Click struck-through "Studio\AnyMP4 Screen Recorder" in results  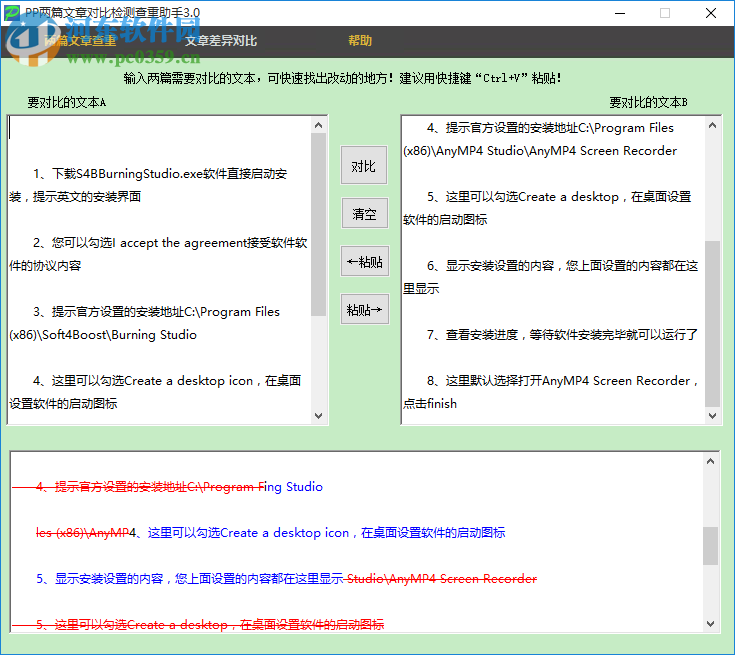click(442, 579)
